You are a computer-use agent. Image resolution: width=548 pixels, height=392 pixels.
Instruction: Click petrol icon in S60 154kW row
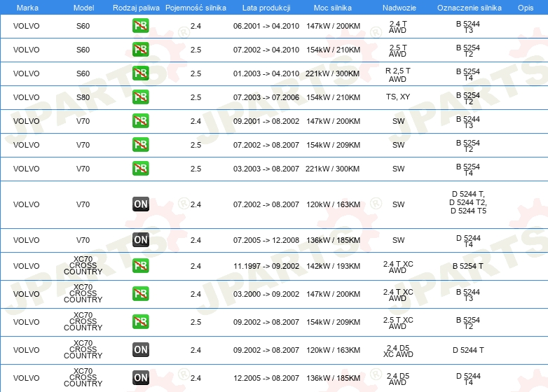[x=140, y=50]
